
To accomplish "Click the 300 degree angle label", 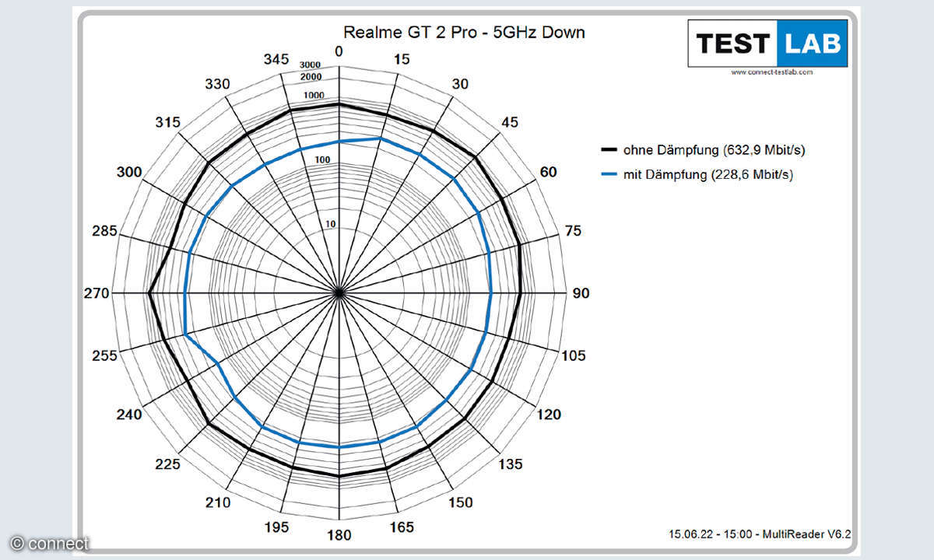I will click(x=128, y=172).
